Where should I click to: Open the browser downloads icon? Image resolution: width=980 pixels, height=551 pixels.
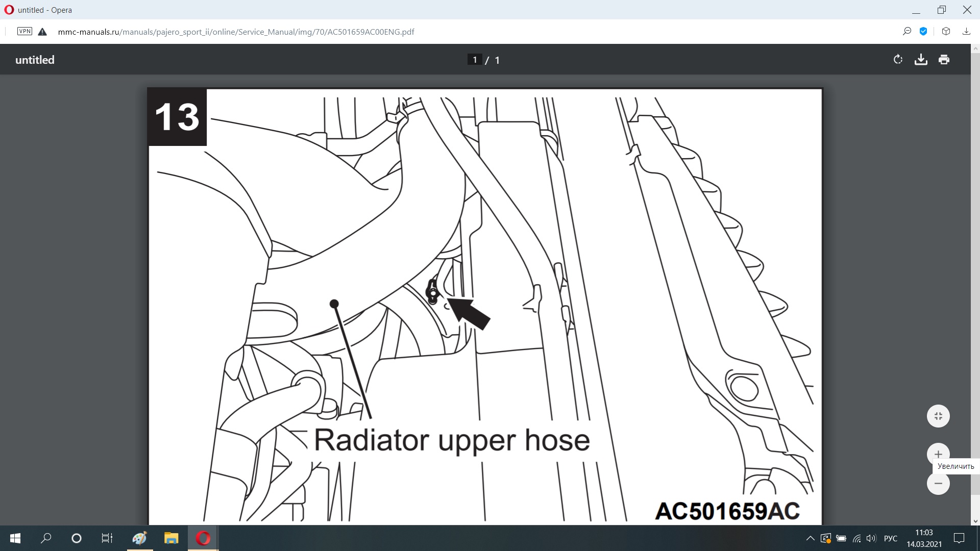point(966,32)
